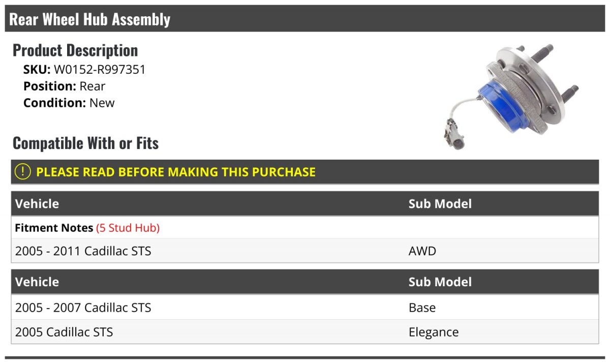Select the 2005 - 2007 Cadillac STS row

pos(305,308)
